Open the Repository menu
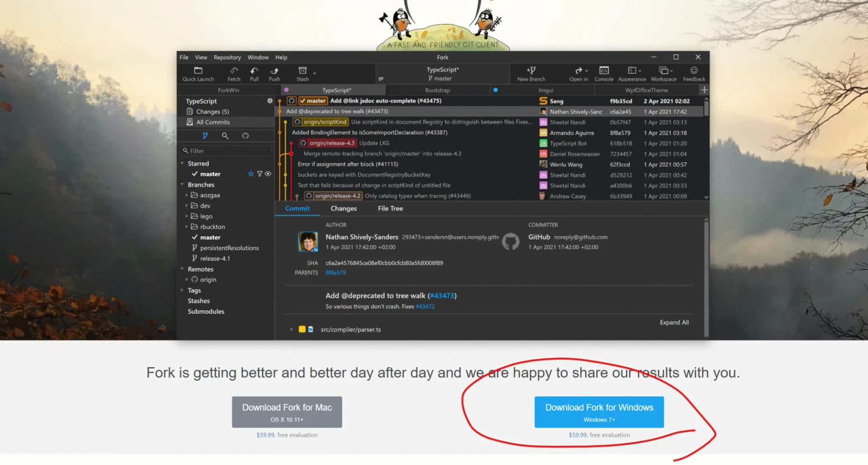Viewport: 868px width, 465px height. (227, 57)
